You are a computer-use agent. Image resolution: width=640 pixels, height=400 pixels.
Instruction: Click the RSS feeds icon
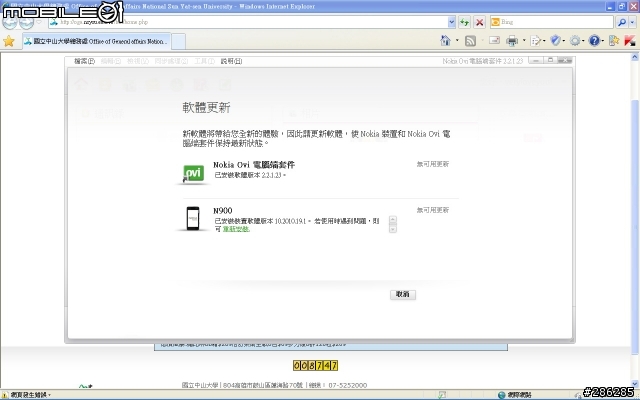tap(471, 41)
